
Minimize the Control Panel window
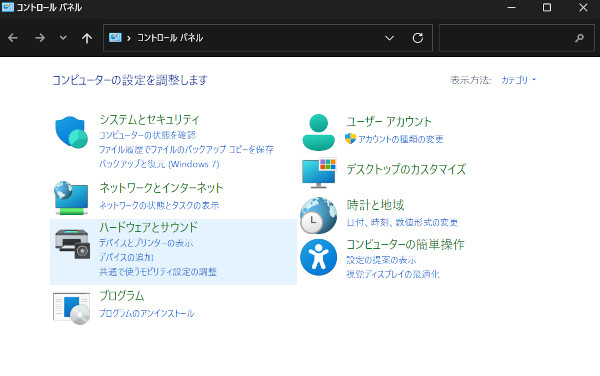pyautogui.click(x=511, y=7)
